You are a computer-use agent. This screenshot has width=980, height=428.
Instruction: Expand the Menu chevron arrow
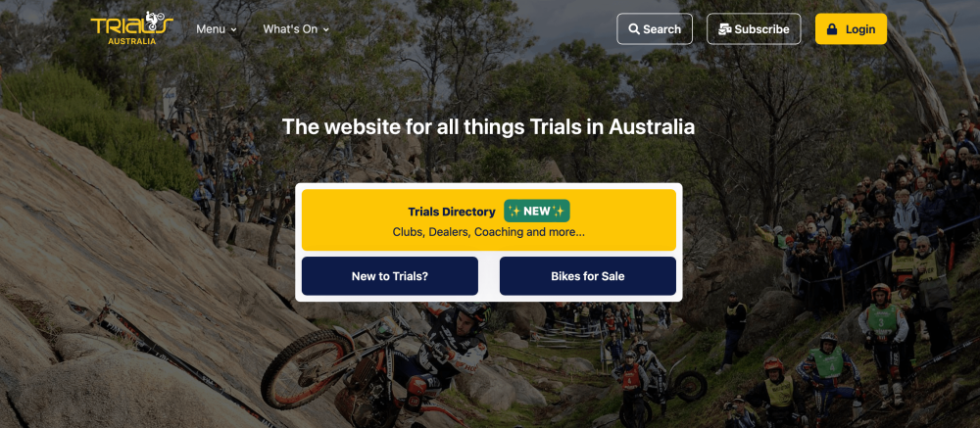pyautogui.click(x=234, y=29)
